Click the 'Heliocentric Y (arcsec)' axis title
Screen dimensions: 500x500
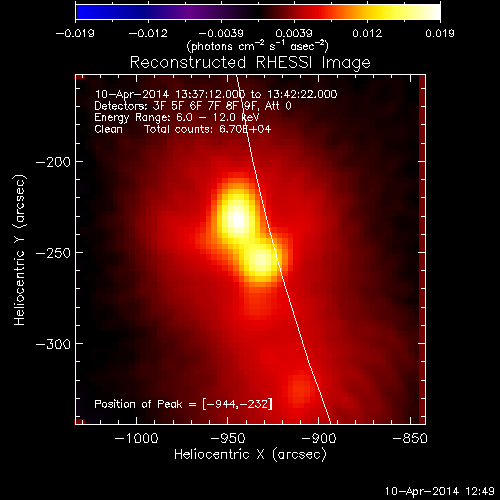pyautogui.click(x=19, y=250)
